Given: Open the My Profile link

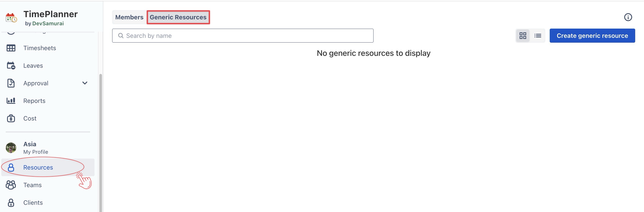Looking at the screenshot, I should (x=36, y=152).
